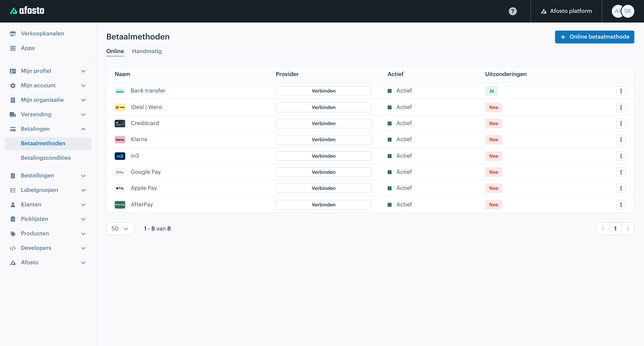Collapse the Betalingen section chevron

pos(83,129)
